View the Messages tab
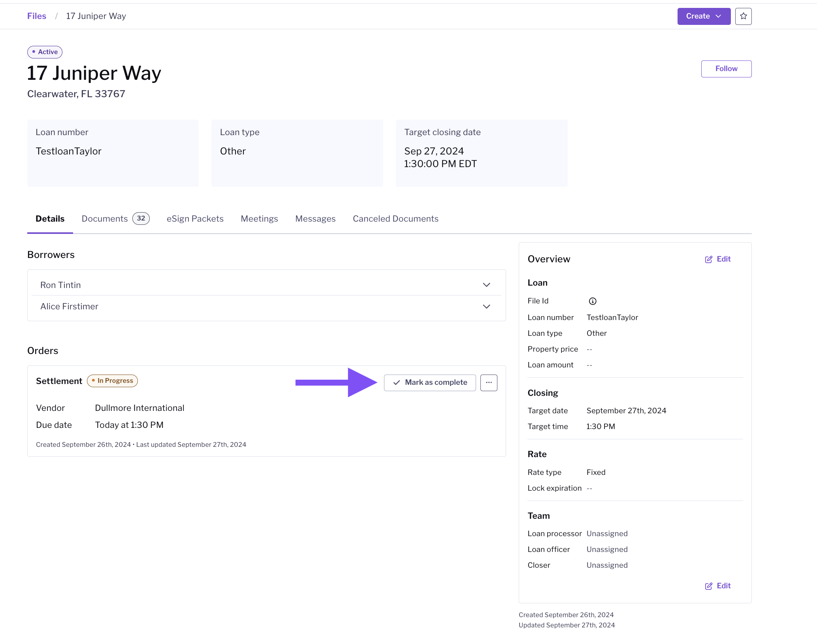 (315, 218)
